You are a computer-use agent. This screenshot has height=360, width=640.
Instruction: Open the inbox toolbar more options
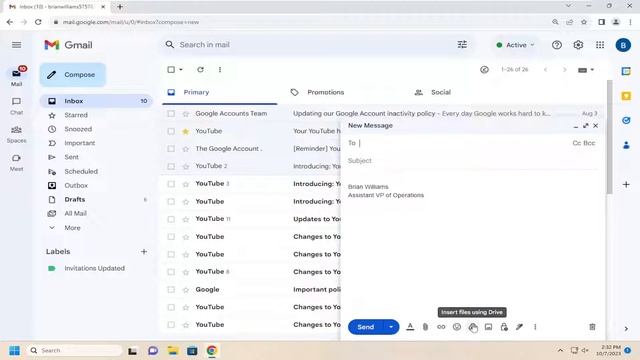pos(220,69)
